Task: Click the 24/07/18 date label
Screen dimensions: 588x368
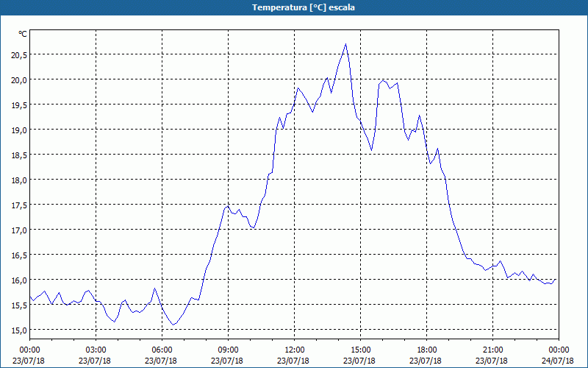Action: tap(558, 361)
